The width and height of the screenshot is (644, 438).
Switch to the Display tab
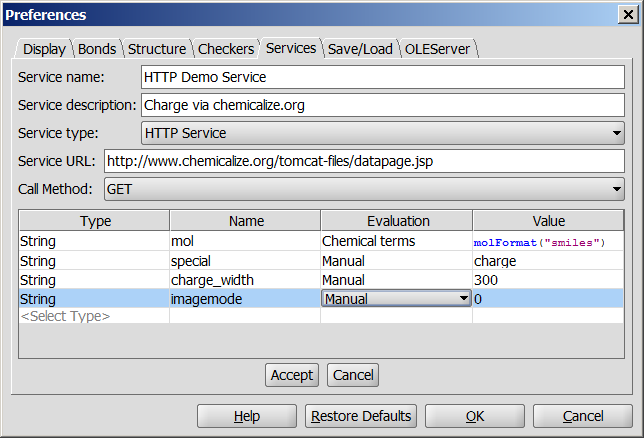(44, 49)
